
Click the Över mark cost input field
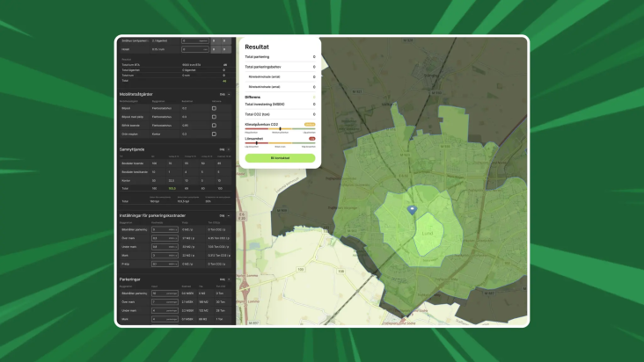point(163,238)
